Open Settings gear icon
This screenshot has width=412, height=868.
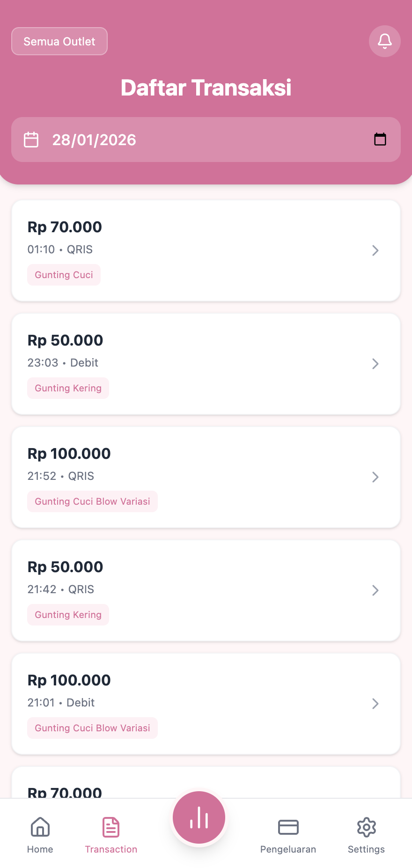pyautogui.click(x=366, y=827)
